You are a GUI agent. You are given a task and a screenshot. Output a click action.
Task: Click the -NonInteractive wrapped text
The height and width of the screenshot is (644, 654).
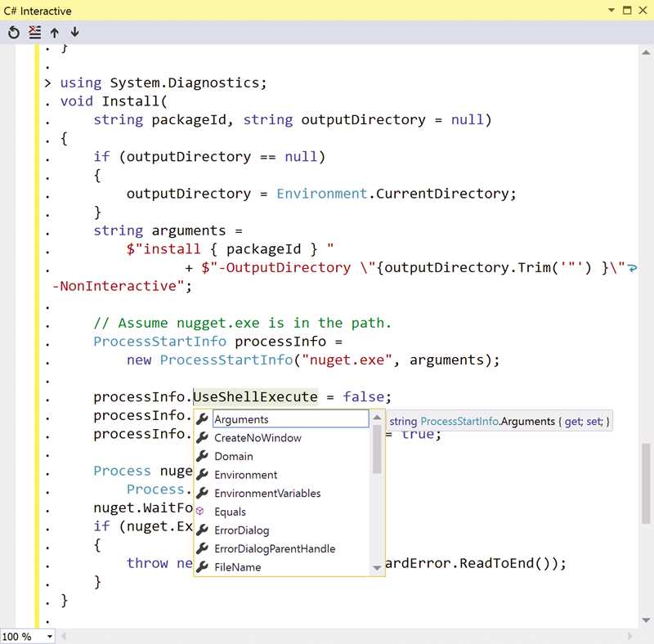[x=118, y=286]
